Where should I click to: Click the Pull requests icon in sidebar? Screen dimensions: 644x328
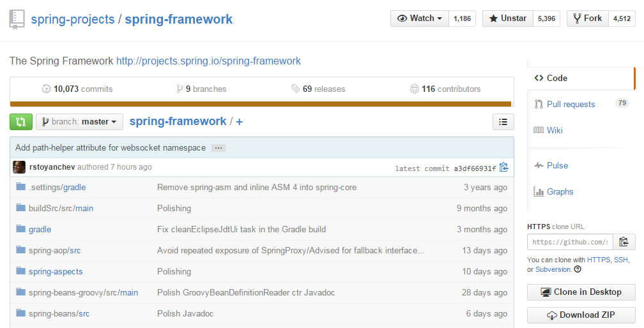pos(539,104)
